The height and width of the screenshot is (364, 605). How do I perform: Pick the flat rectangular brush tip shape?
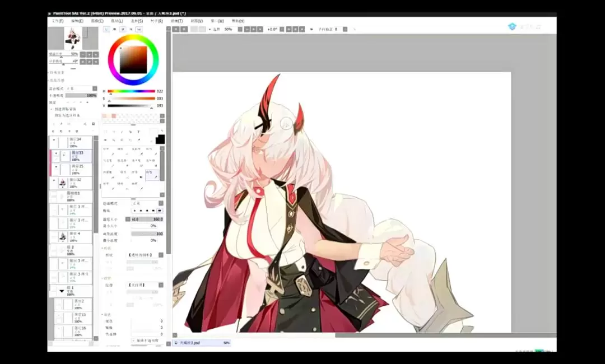[160, 211]
